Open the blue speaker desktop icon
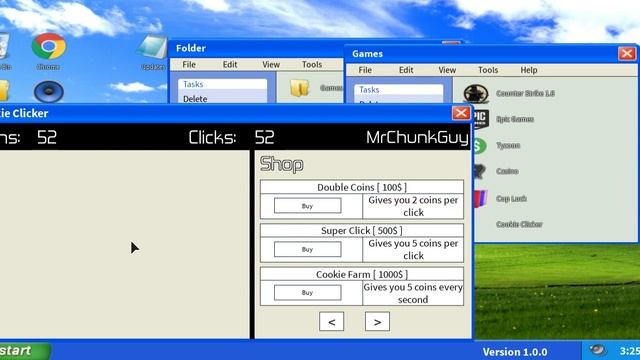Screen dimensions: 640x360 point(49,91)
